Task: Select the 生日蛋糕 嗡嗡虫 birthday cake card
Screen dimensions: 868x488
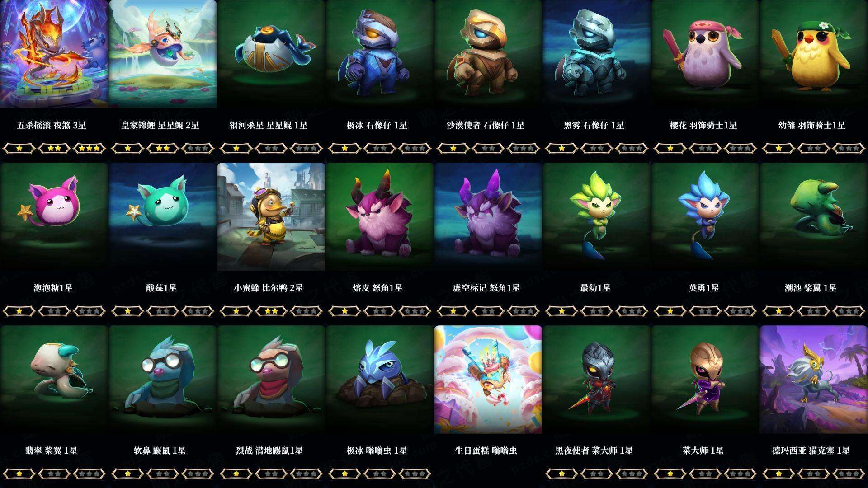Action: [488, 380]
